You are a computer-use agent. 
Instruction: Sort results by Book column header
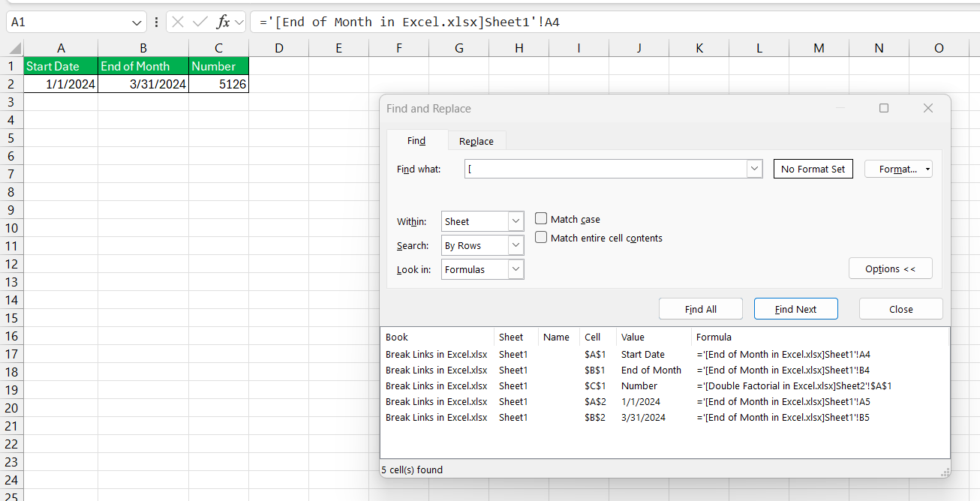[437, 337]
